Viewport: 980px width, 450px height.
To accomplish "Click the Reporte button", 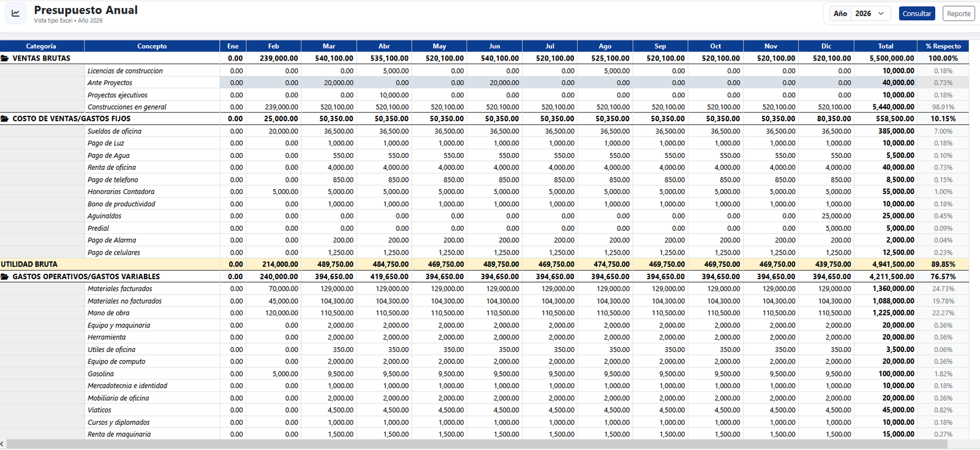I will pos(959,13).
